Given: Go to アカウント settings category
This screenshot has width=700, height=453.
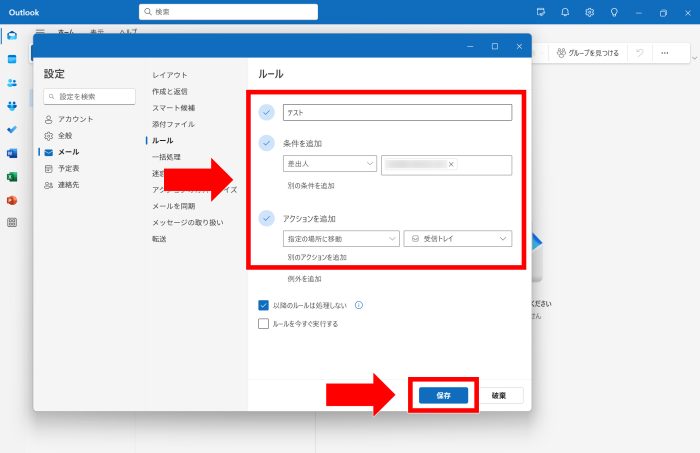Looking at the screenshot, I should coord(75,119).
